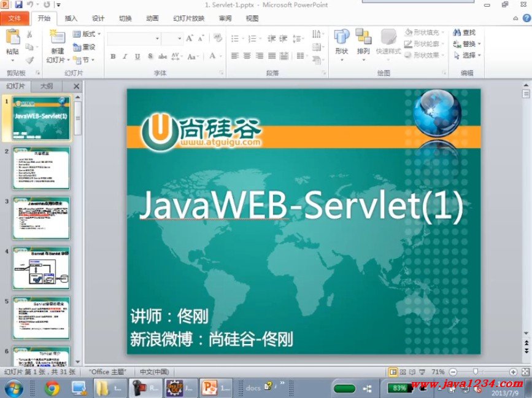Start slide show from status bar icon
Screen dimensions: 532x398
(x=422, y=372)
